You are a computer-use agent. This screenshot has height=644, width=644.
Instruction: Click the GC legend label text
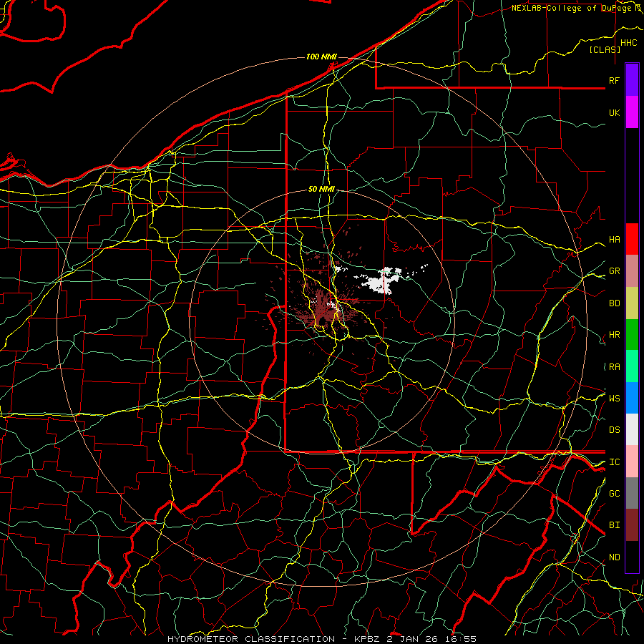tap(615, 494)
